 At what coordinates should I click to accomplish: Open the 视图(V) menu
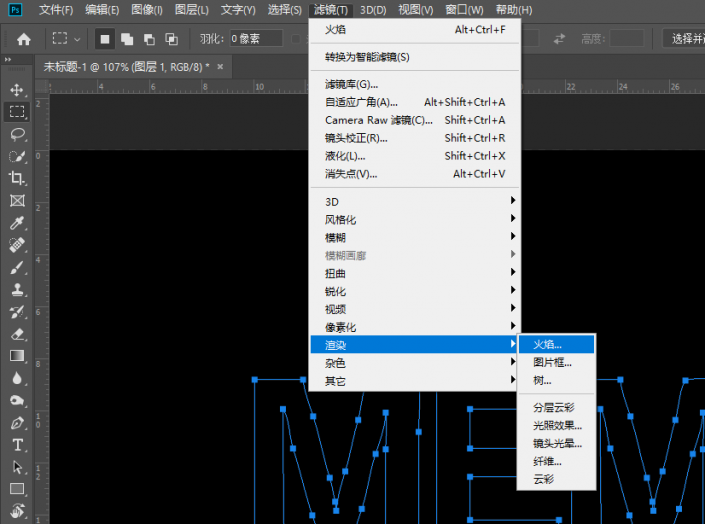click(416, 9)
